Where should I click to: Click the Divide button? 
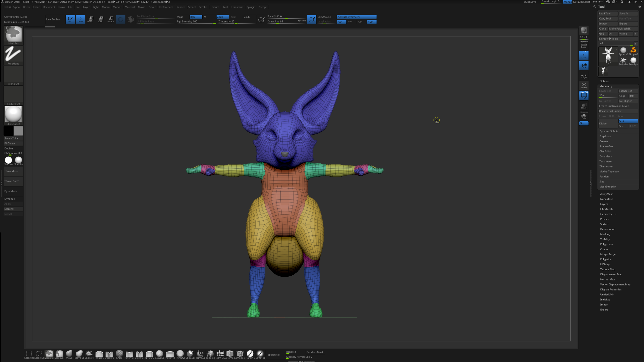[x=608, y=123]
